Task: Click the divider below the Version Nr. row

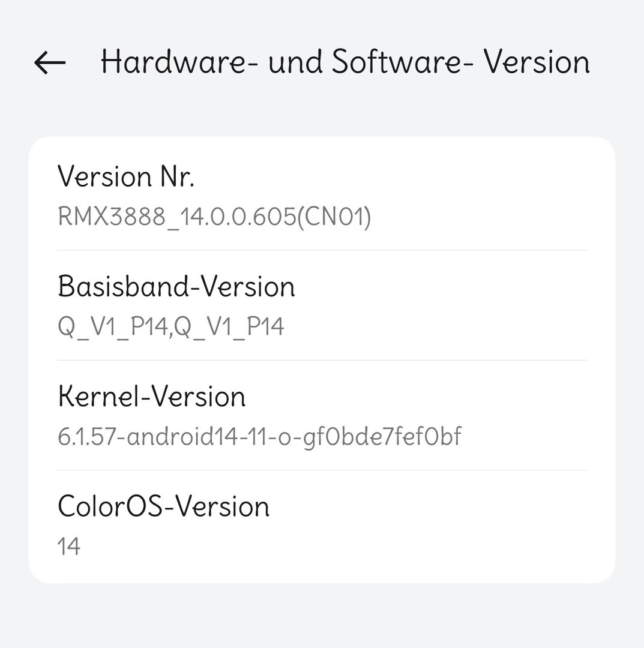Action: [322, 250]
